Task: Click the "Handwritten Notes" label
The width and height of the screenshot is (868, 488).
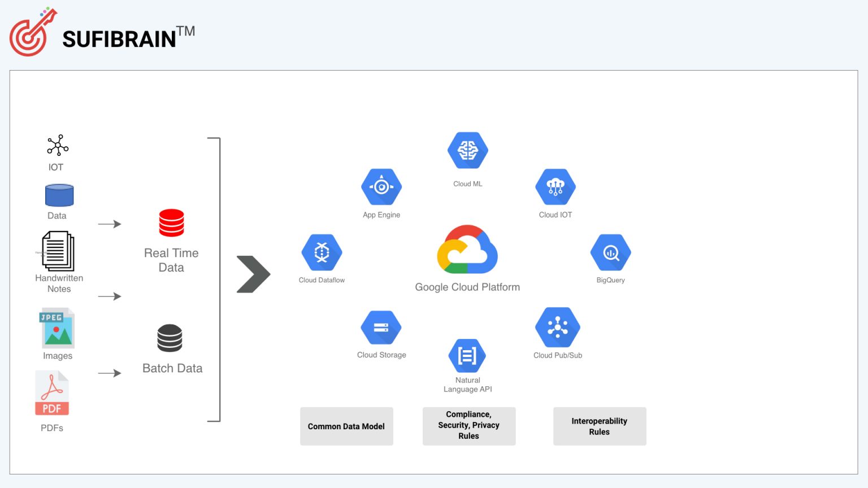Action: 59,284
